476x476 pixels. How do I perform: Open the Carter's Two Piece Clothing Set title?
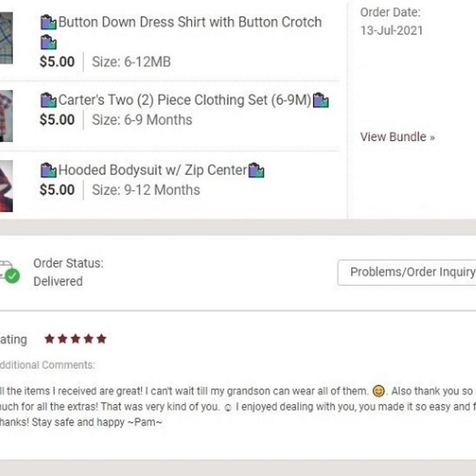pos(184,100)
